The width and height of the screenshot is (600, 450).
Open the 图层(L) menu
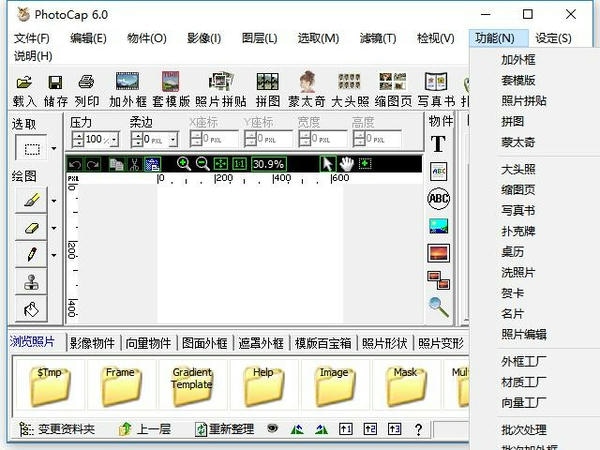[259, 38]
